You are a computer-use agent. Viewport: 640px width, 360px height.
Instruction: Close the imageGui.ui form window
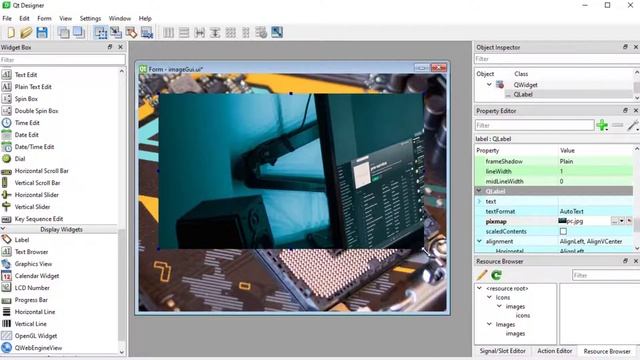pos(439,68)
